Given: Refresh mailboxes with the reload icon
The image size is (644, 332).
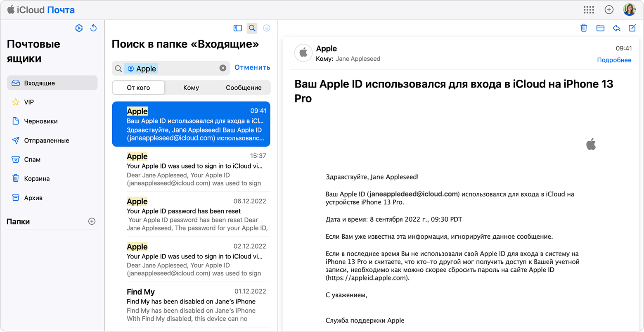Looking at the screenshot, I should [x=94, y=28].
